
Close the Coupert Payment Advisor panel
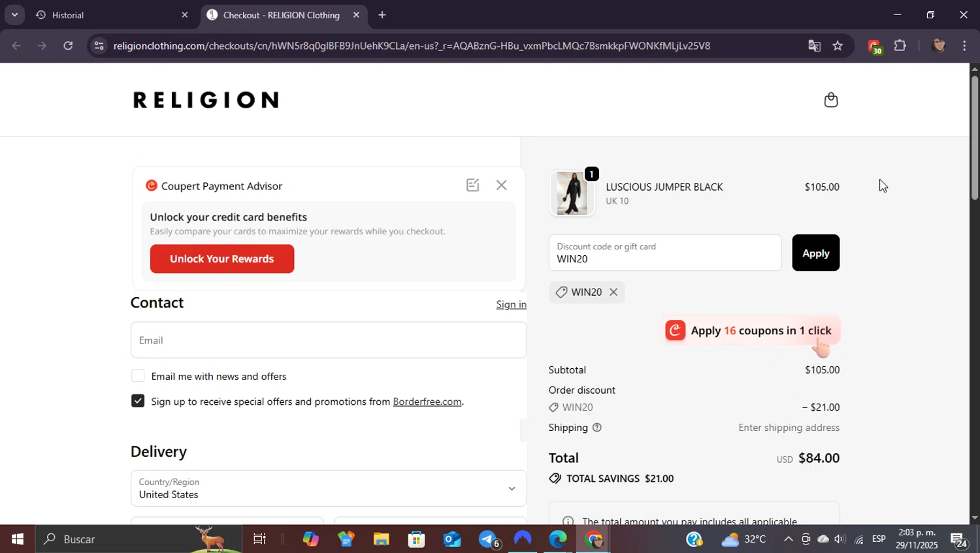tap(501, 185)
